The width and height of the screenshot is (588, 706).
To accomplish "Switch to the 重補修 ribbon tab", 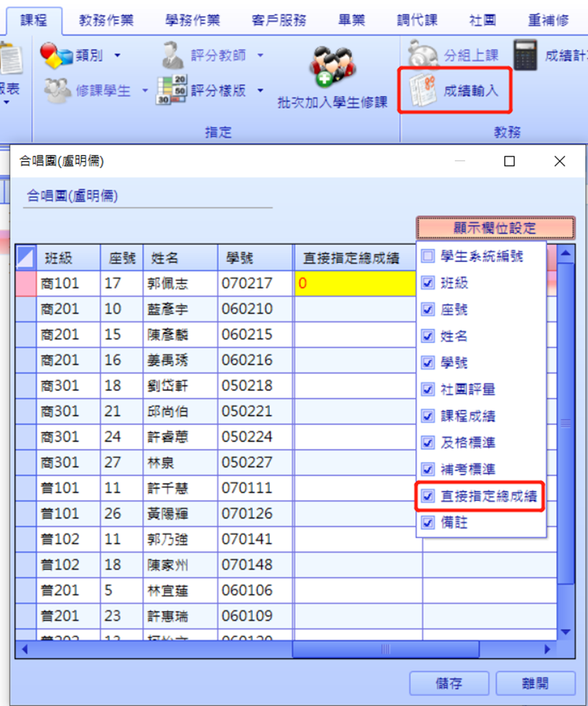I will [x=548, y=20].
